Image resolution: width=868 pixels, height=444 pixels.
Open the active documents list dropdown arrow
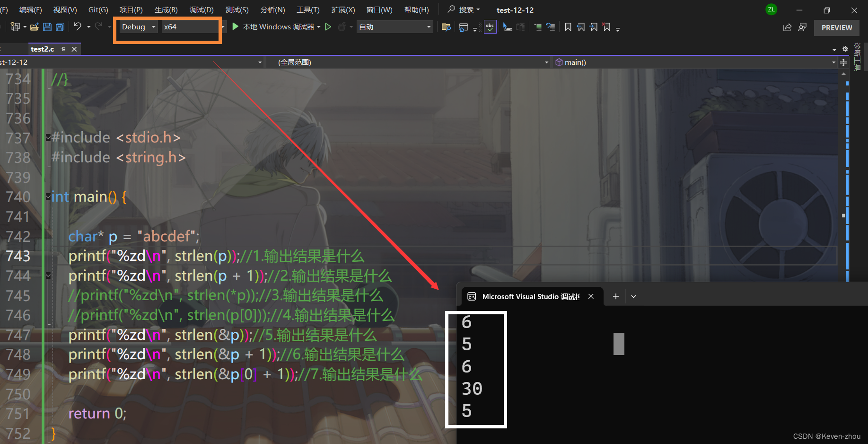pos(834,49)
